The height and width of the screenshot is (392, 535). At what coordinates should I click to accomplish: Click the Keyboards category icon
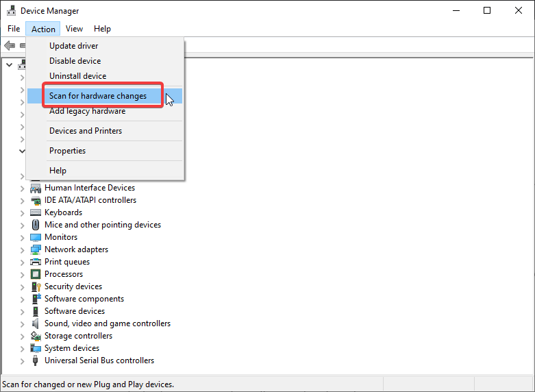click(x=36, y=212)
